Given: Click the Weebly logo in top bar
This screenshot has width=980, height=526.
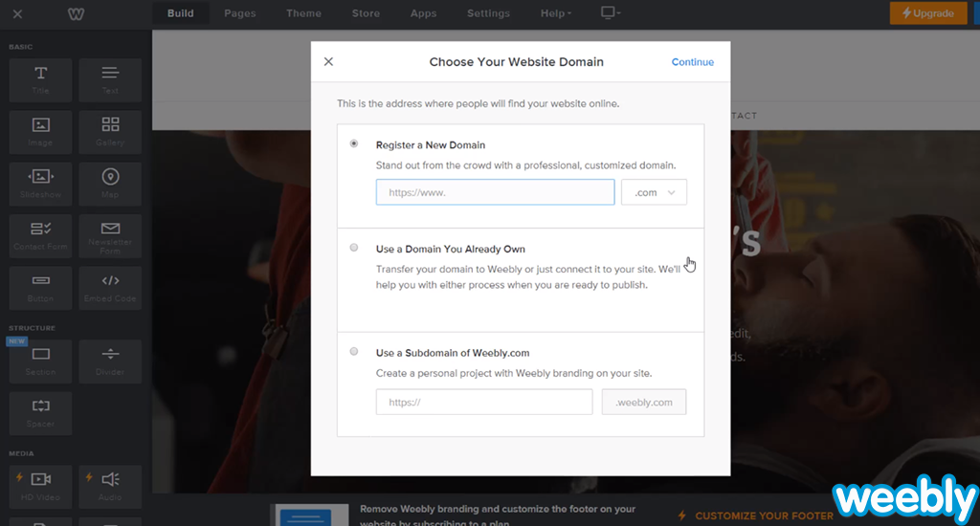Looking at the screenshot, I should coord(77,13).
